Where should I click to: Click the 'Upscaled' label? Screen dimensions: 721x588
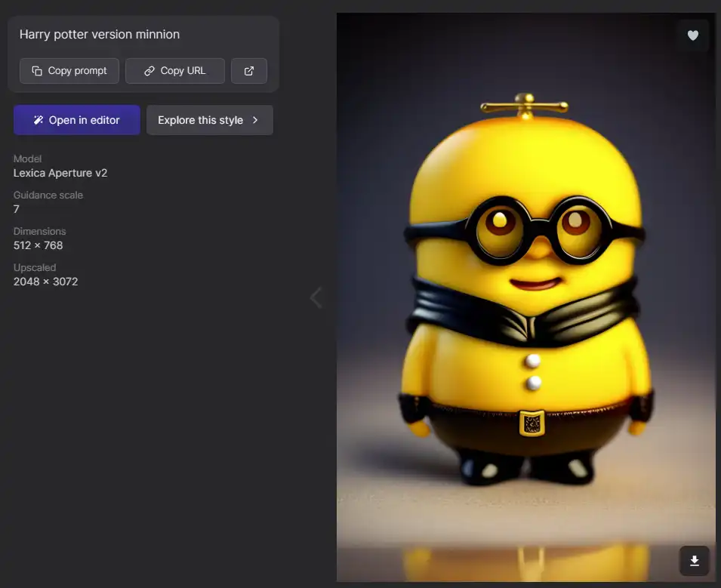click(35, 267)
